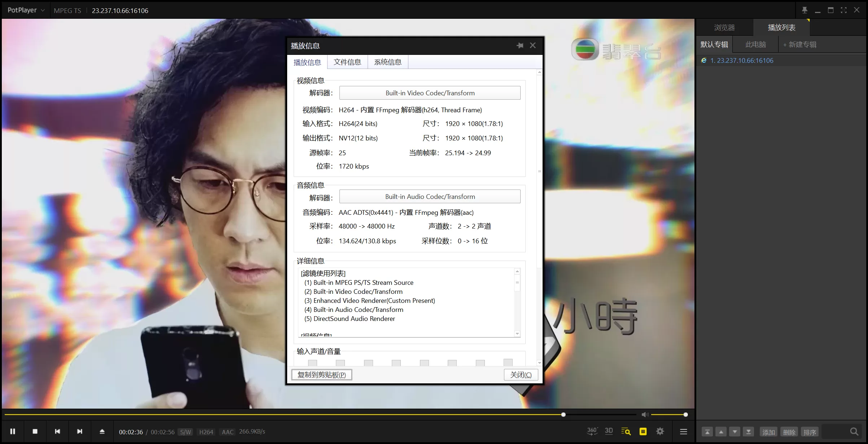Viewport: 868px width, 444px height.
Task: Click the details list scroll down arrow
Action: coord(517,334)
